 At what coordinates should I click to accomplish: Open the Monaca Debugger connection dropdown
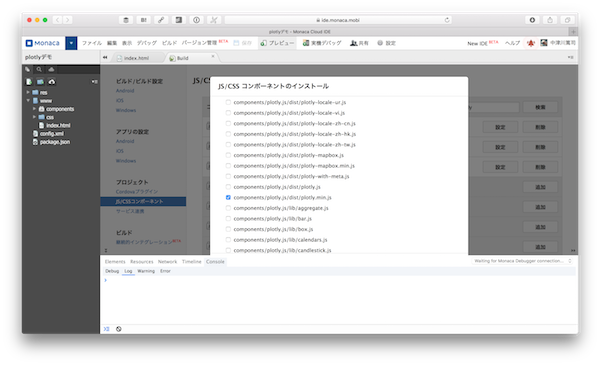pos(522,261)
